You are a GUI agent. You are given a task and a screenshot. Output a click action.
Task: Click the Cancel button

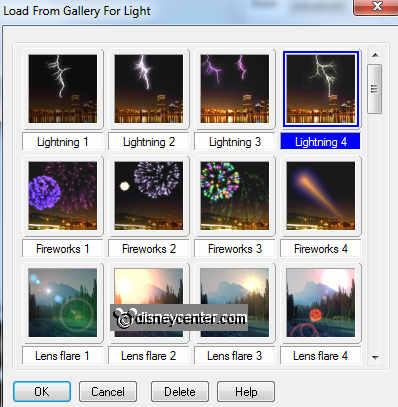[x=108, y=392]
